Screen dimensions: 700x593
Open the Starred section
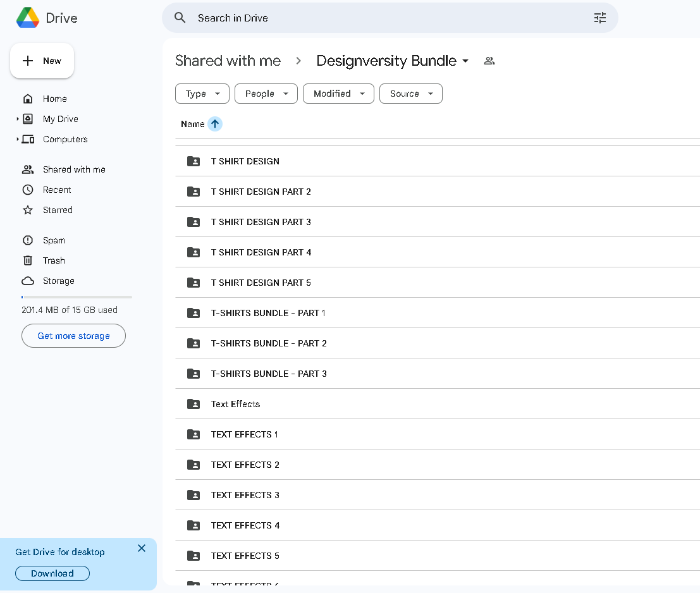(58, 210)
